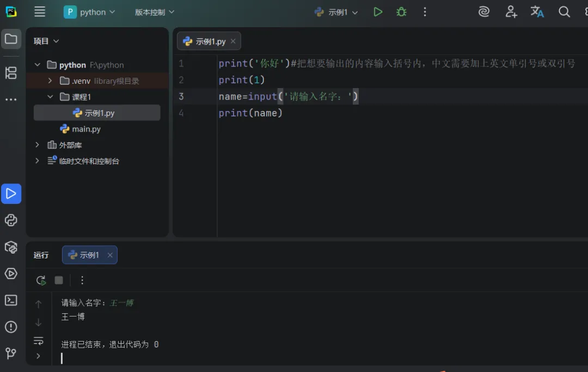Screen dimensions: 588x372
Task: Select the .venv library root folder
Action: (97, 80)
